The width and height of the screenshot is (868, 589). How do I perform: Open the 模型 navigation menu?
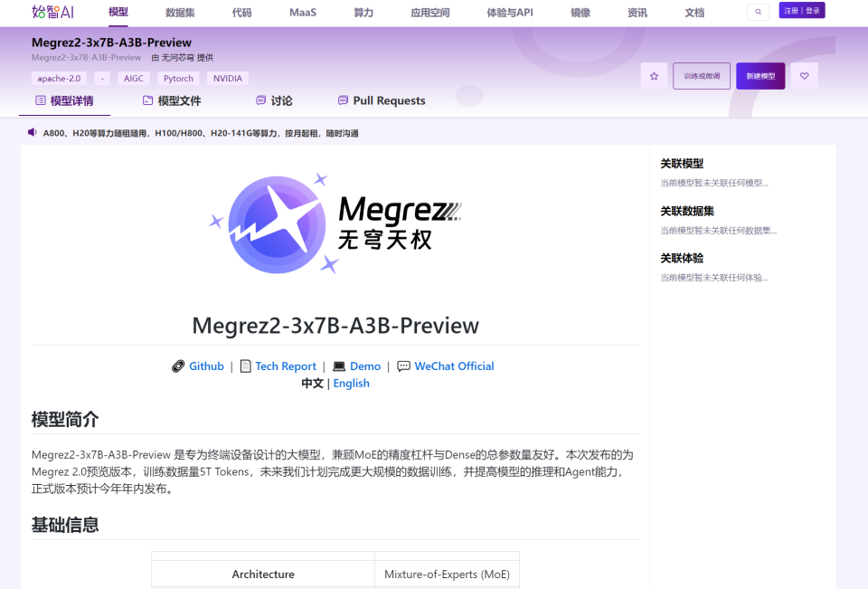pos(118,12)
